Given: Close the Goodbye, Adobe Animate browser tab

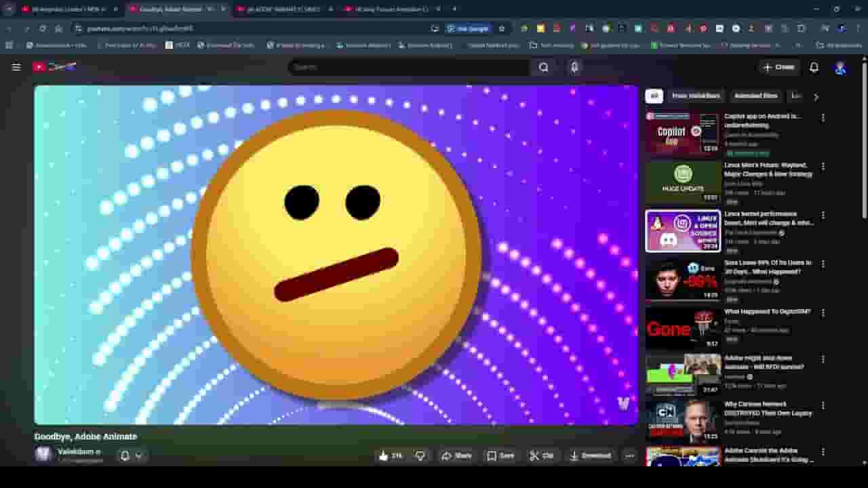Looking at the screenshot, I should 223,9.
